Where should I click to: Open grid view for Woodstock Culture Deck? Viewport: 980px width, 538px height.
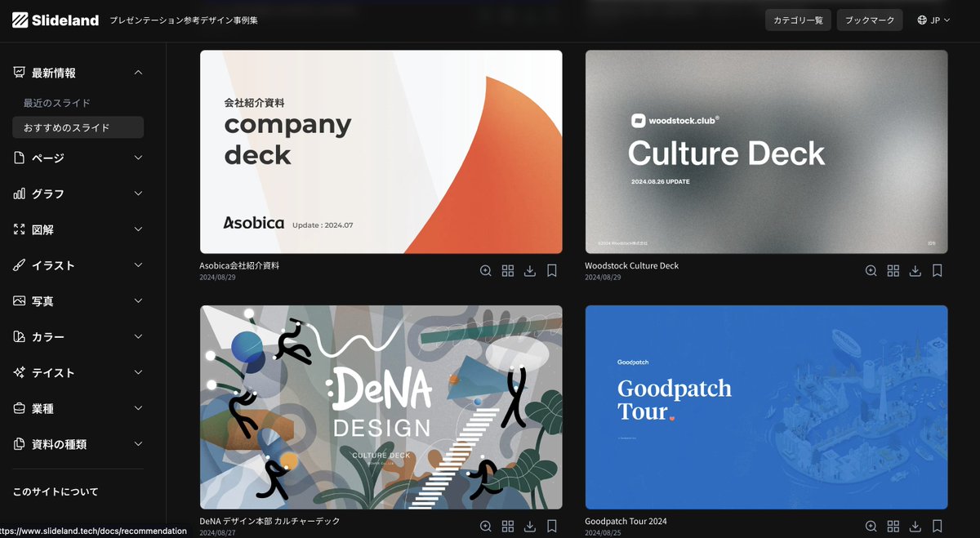893,271
